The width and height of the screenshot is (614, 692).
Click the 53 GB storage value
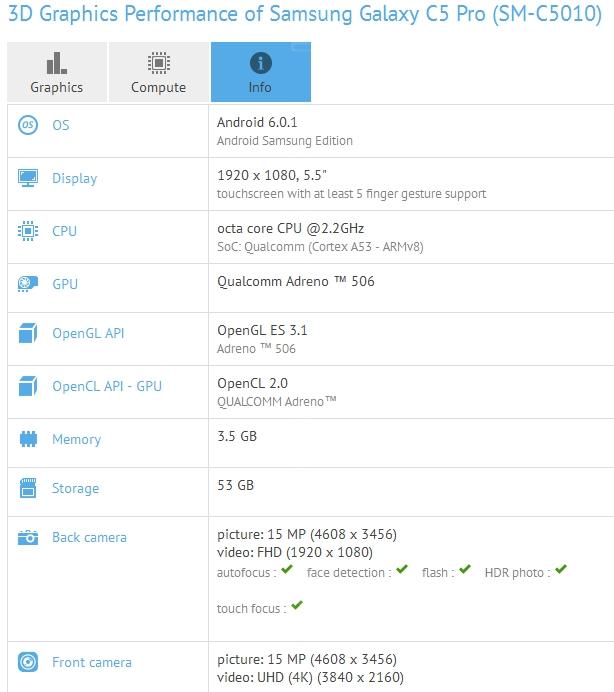[x=236, y=485]
